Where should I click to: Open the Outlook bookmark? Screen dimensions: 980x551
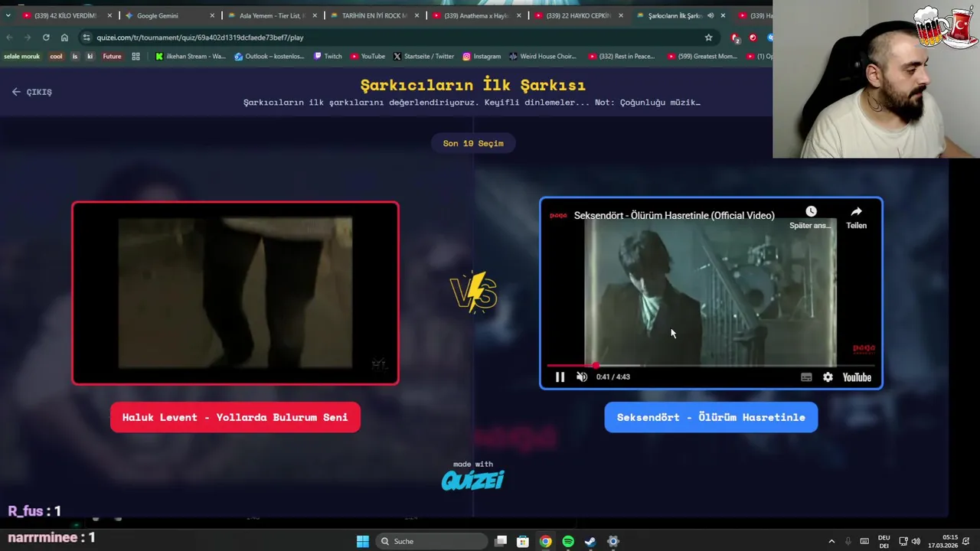click(269, 56)
